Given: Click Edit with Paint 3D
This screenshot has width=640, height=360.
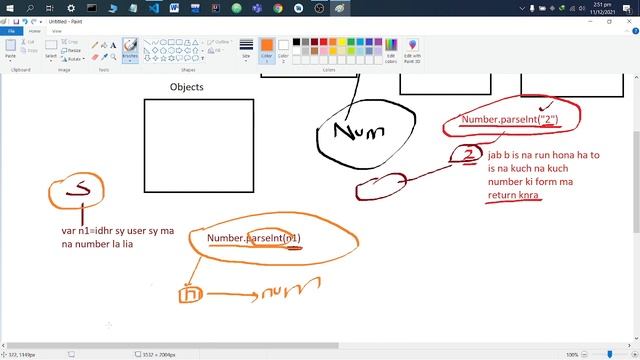Looking at the screenshot, I should pyautogui.click(x=412, y=51).
